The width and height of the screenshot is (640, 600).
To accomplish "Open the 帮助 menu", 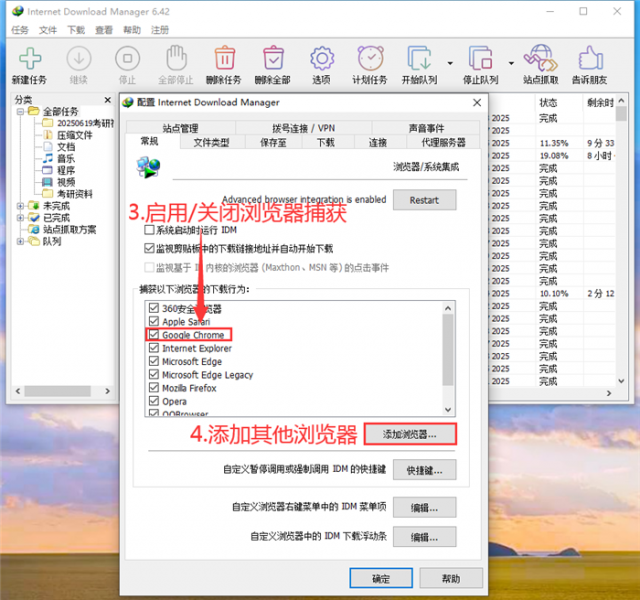I will [132, 30].
